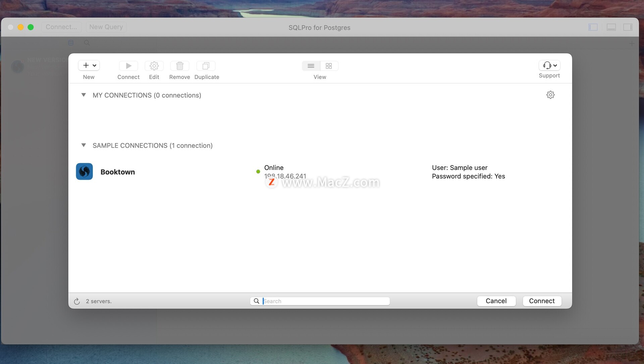Click the search magnifier icon
The width and height of the screenshot is (644, 364).
(x=256, y=301)
